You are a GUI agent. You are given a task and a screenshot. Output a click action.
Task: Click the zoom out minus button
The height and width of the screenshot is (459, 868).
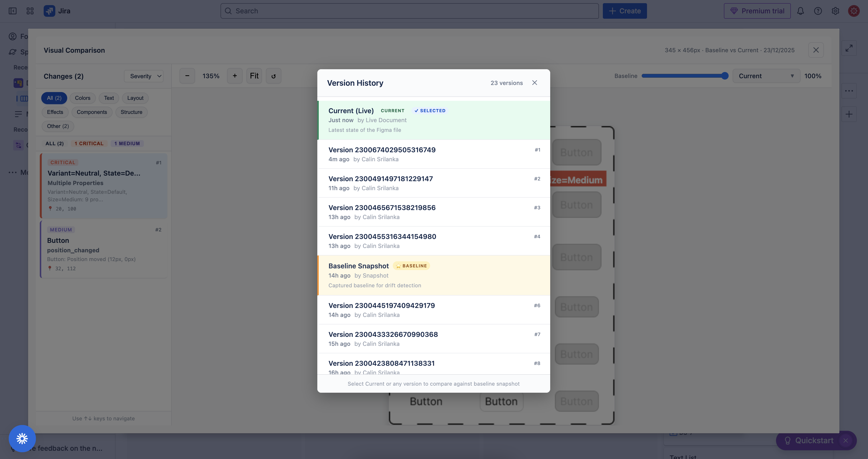187,76
